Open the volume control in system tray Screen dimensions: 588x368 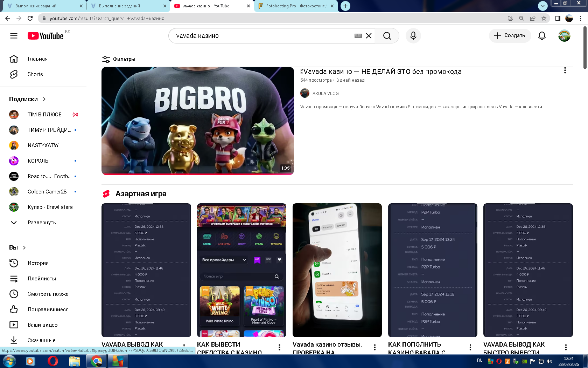click(549, 361)
